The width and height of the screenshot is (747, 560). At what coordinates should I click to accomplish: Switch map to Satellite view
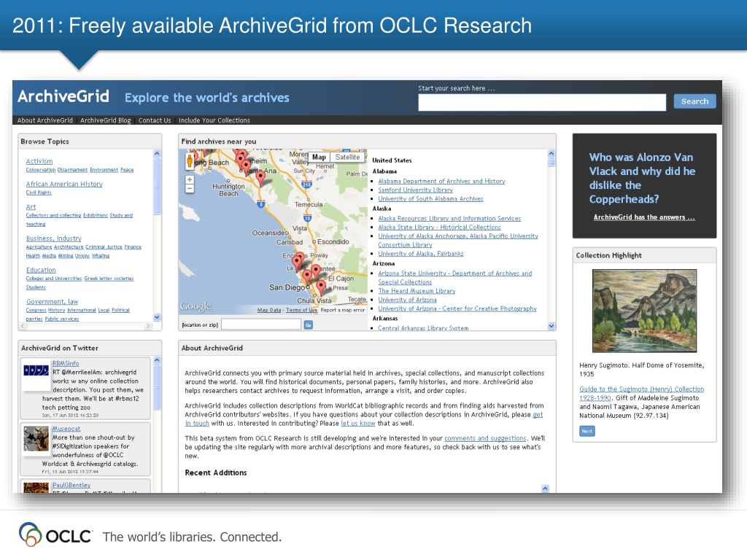click(x=347, y=157)
